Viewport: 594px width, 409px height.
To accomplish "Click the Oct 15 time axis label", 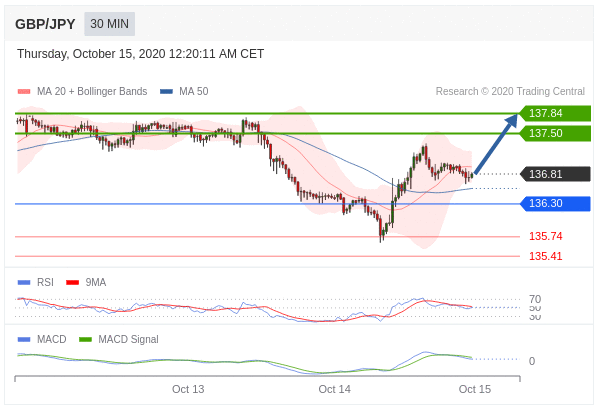I will tap(475, 389).
